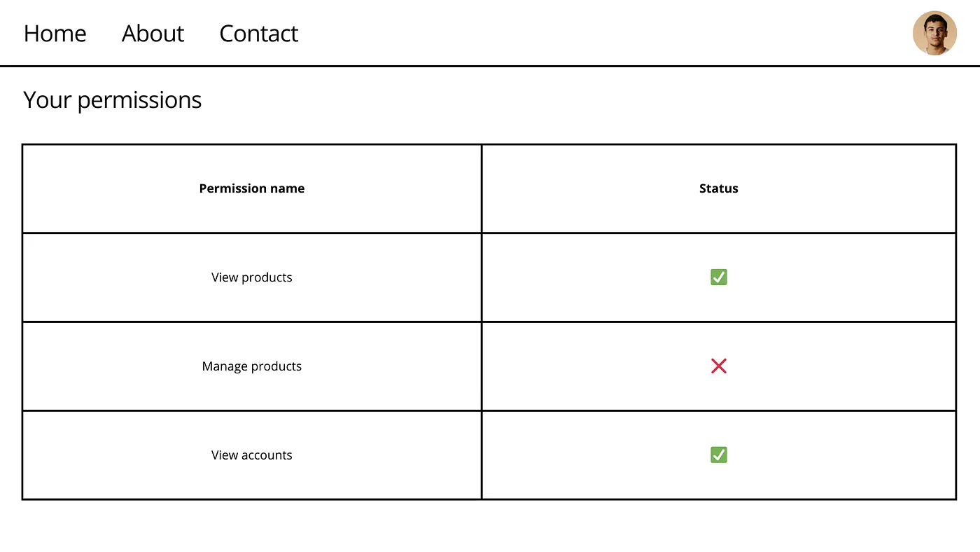This screenshot has height=552, width=980.
Task: Click the blank area below the permissions table
Action: click(x=490, y=527)
